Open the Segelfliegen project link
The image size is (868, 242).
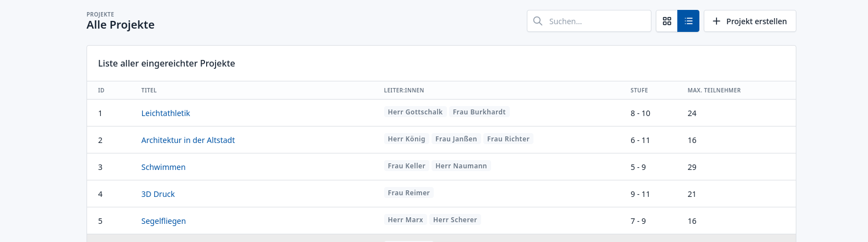163,221
